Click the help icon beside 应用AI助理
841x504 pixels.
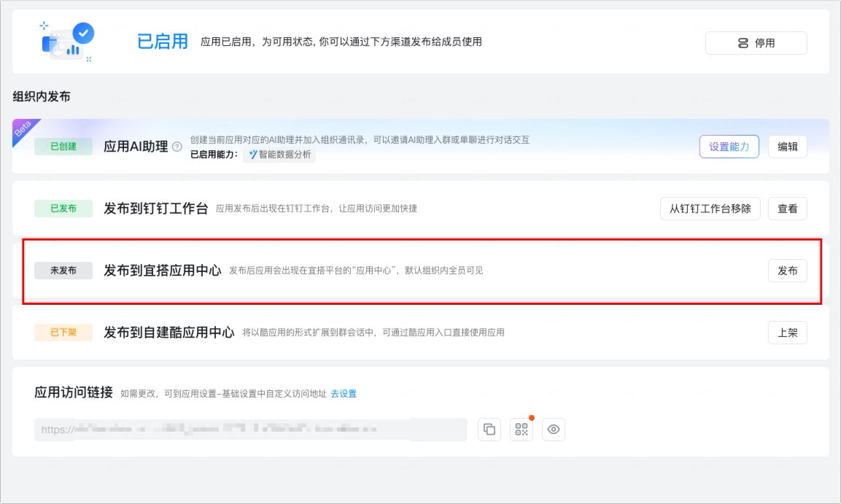(x=177, y=147)
